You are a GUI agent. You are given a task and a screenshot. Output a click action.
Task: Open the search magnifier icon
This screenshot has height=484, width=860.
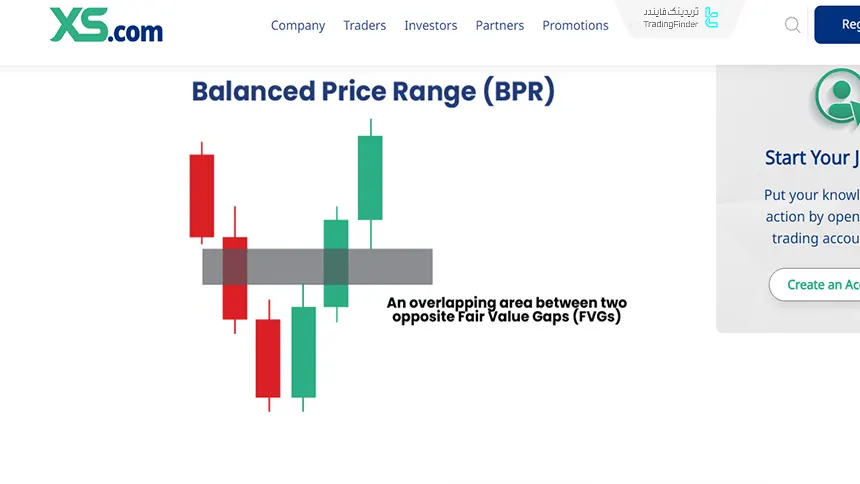click(792, 25)
